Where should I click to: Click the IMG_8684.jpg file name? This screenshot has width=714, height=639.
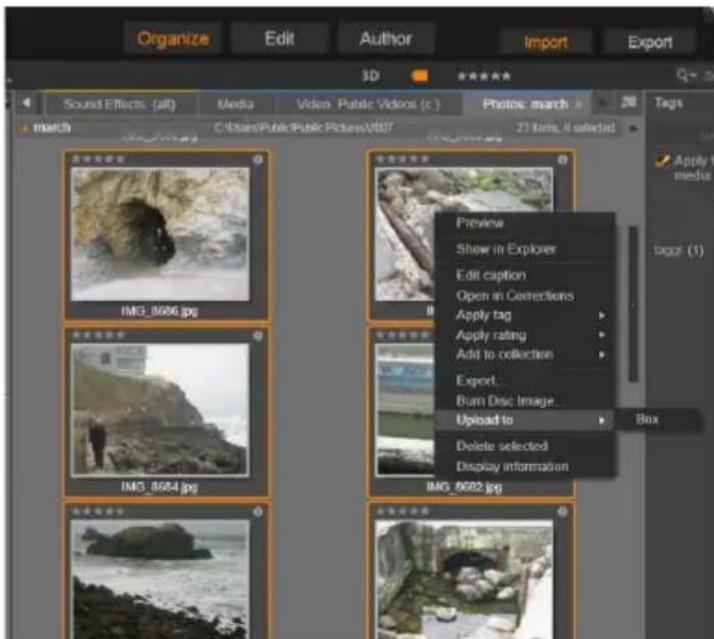[x=159, y=488]
